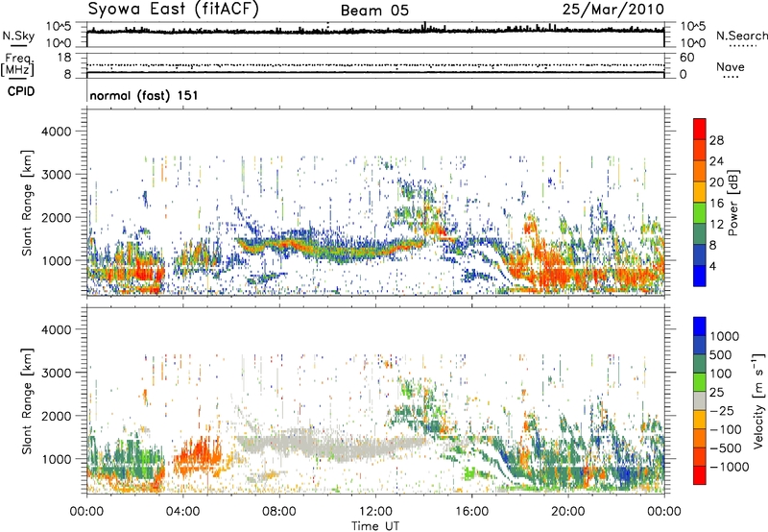Click the orange negative-velocity patch near 04:00
Image resolution: width=768 pixels, height=532 pixels.
tap(199, 458)
